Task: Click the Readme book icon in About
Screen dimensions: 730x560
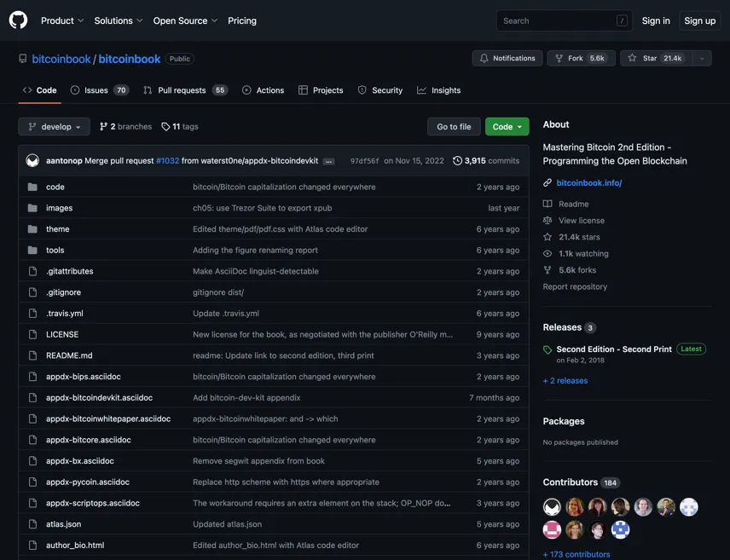Action: (x=547, y=204)
